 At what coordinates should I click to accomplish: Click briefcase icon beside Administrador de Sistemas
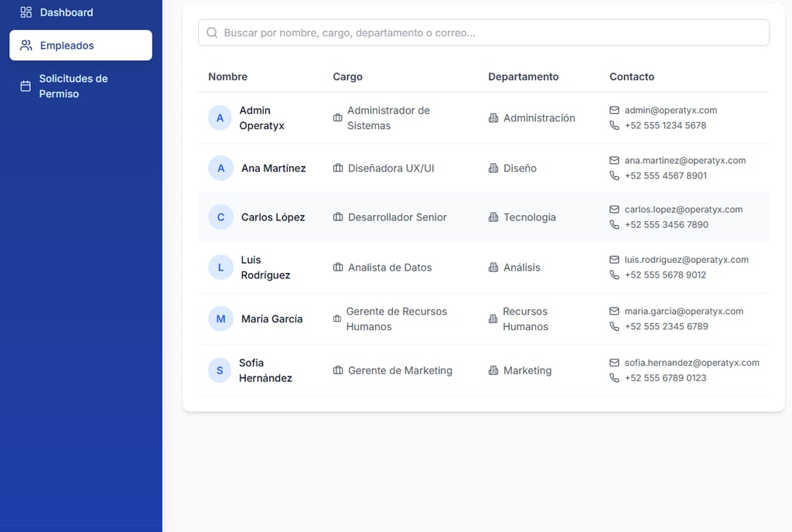coord(338,118)
